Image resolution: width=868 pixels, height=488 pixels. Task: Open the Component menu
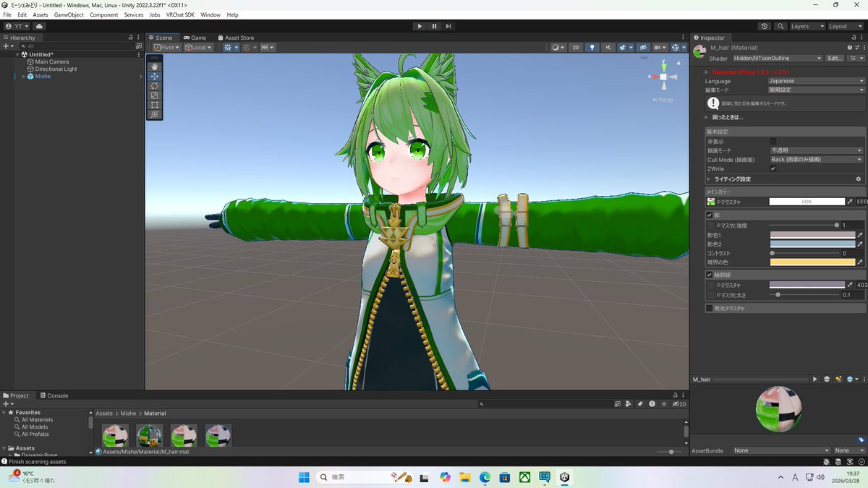[104, 14]
